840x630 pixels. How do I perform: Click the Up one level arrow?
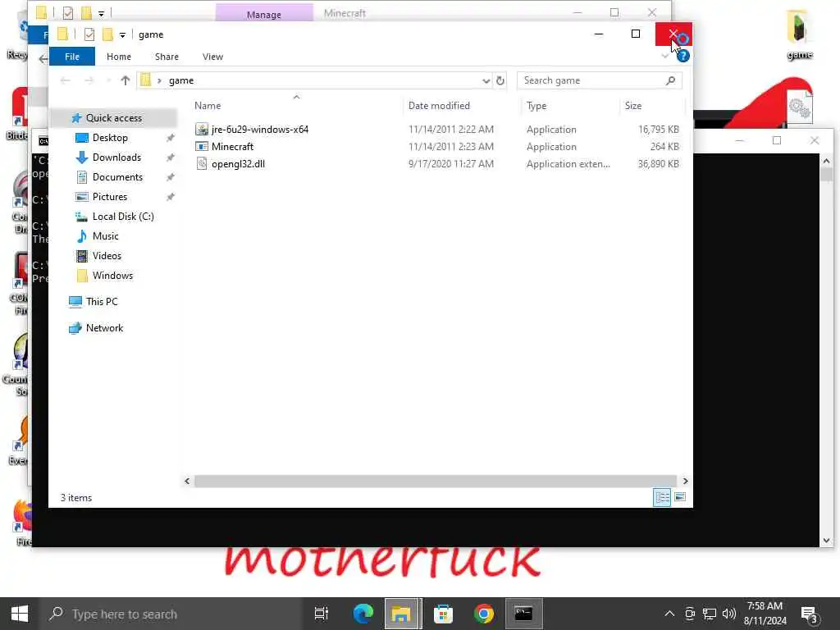(x=126, y=80)
